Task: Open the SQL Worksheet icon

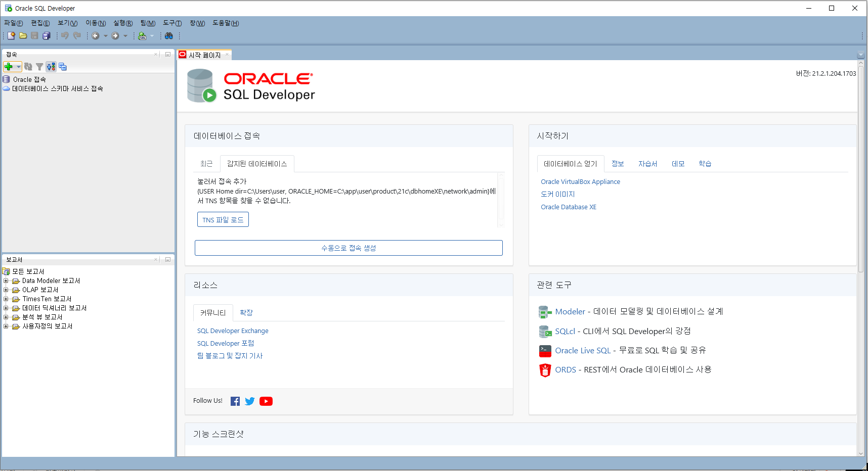Action: [x=142, y=36]
